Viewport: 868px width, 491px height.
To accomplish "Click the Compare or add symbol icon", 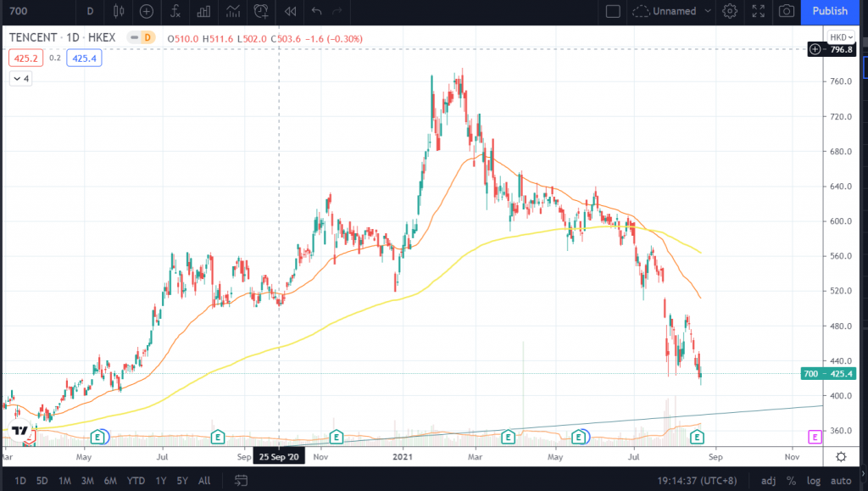I will click(147, 11).
